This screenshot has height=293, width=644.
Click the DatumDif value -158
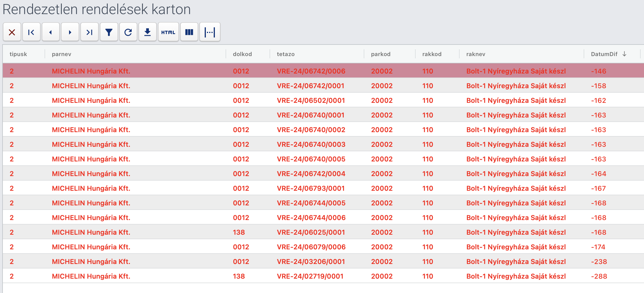point(599,86)
